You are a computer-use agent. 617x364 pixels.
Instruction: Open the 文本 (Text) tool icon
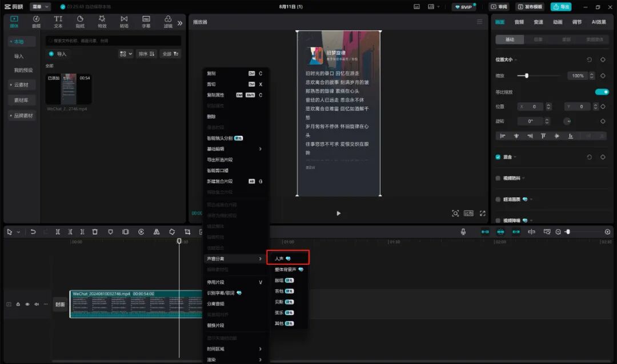58,22
